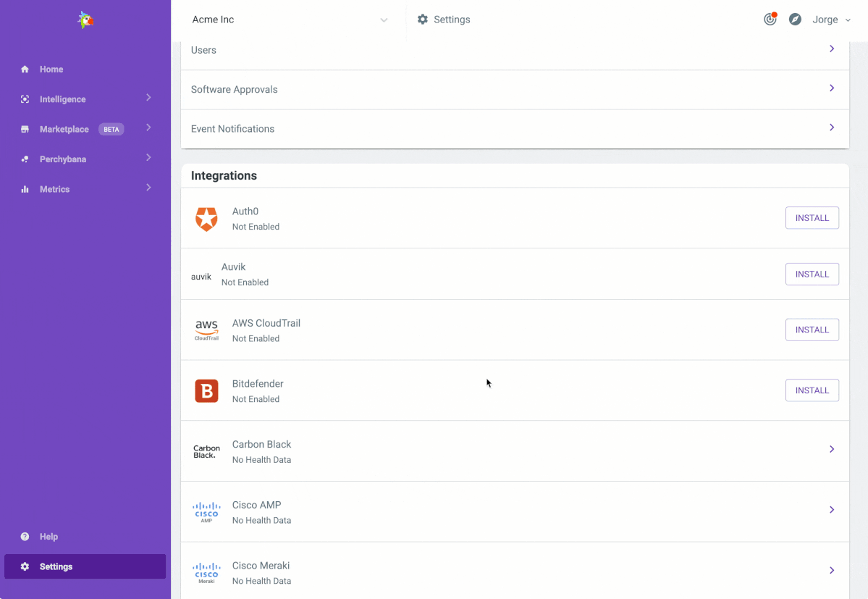This screenshot has height=599, width=868.
Task: Click the Intelligence scan icon
Action: 25,99
